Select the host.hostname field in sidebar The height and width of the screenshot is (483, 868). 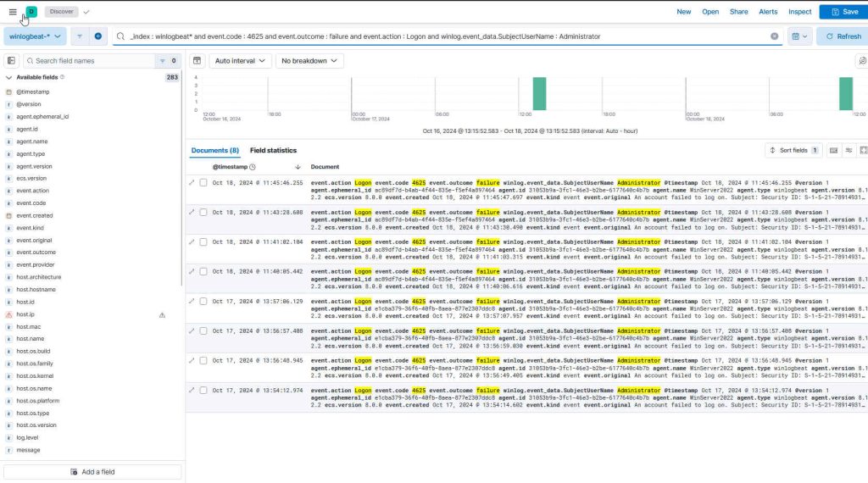click(x=36, y=289)
